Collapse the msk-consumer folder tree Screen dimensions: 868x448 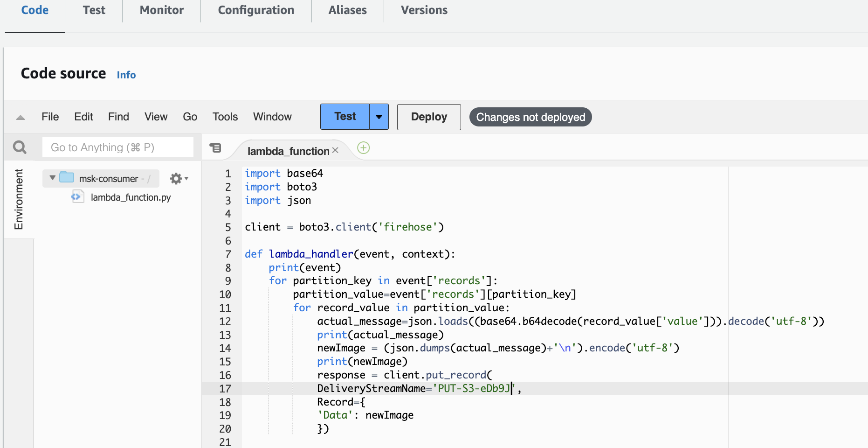tap(52, 178)
